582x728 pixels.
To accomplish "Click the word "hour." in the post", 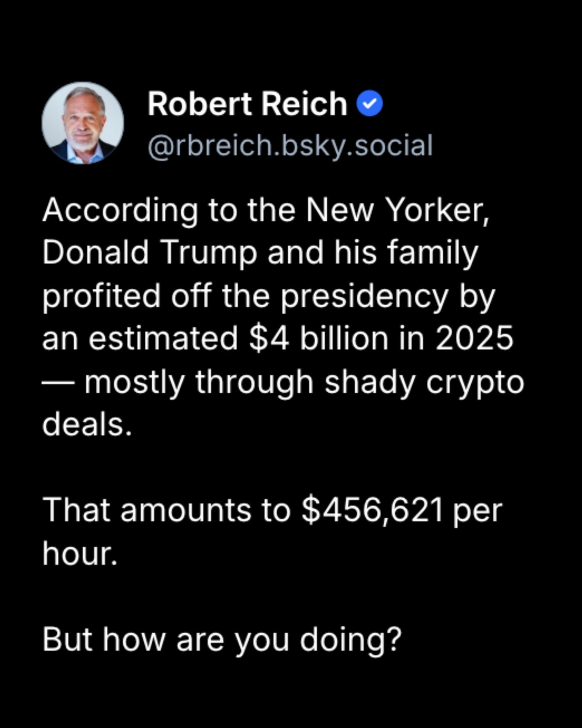I will click(x=80, y=553).
